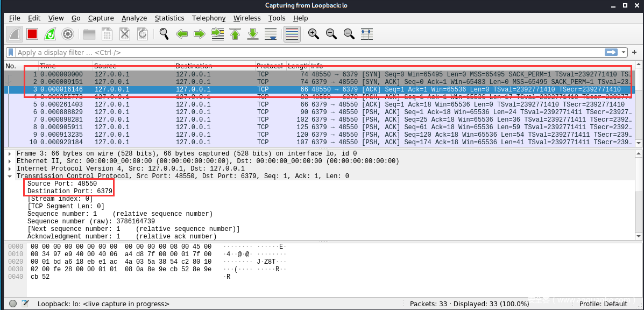644x310 pixels.
Task: Jump to the last packet
Action: click(253, 34)
